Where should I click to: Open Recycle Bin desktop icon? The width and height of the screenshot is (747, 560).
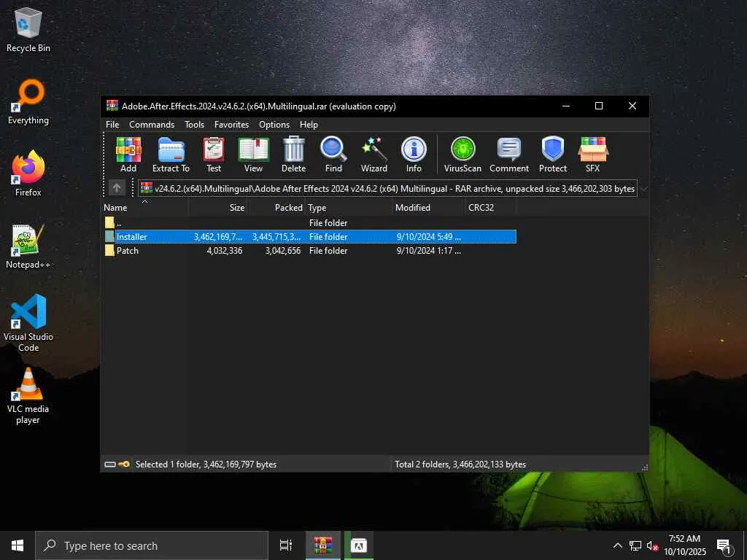(x=28, y=29)
